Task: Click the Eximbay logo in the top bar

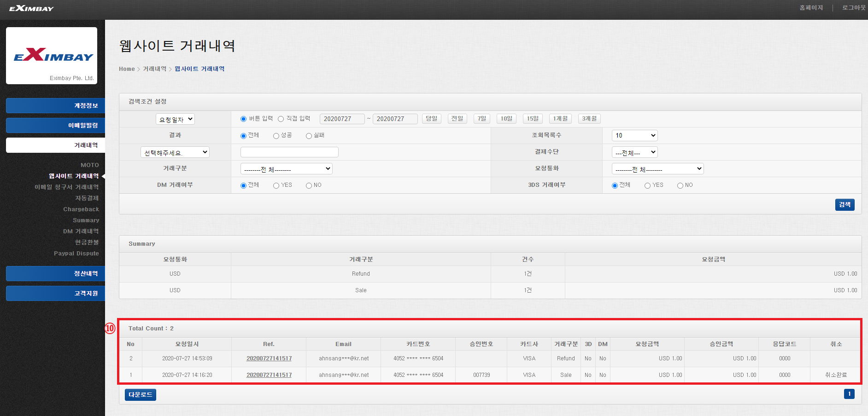Action: click(31, 8)
